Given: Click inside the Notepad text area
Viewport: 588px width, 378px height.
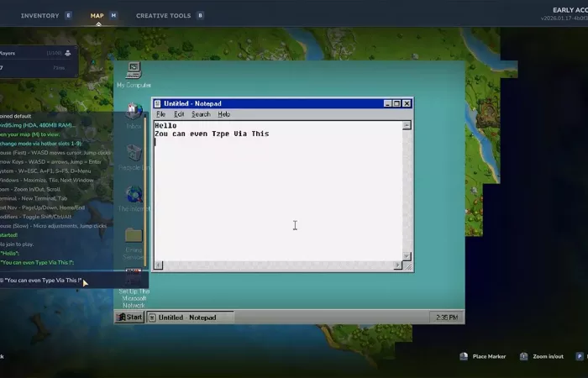Looking at the screenshot, I should pos(278,191).
